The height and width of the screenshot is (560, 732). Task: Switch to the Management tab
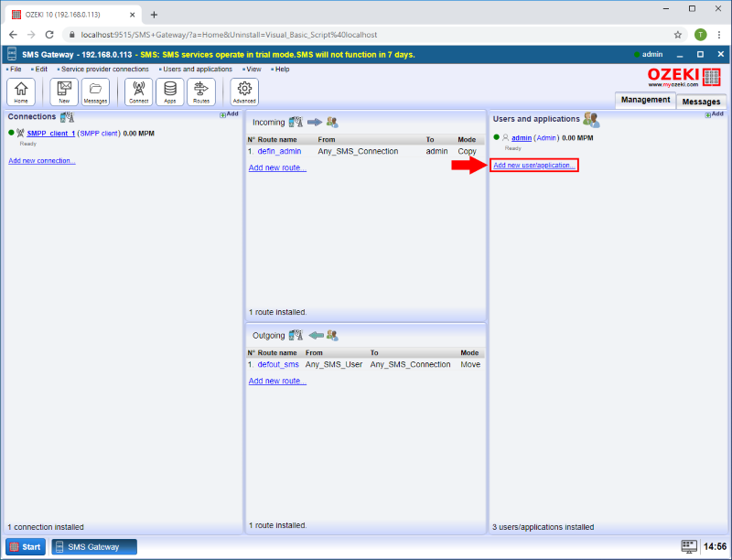pyautogui.click(x=645, y=100)
